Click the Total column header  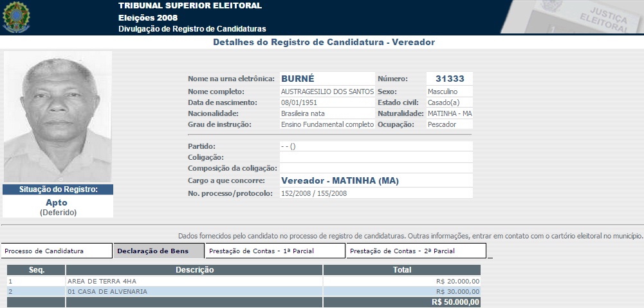(x=401, y=270)
